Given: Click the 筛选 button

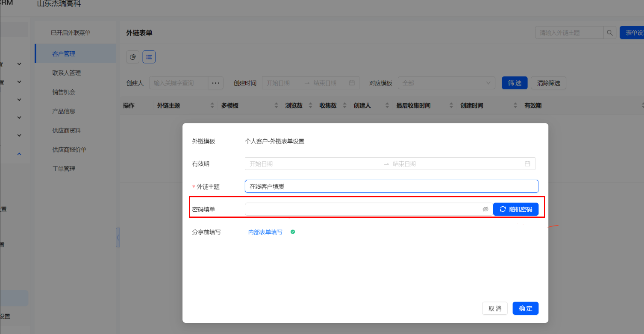Looking at the screenshot, I should pos(515,83).
